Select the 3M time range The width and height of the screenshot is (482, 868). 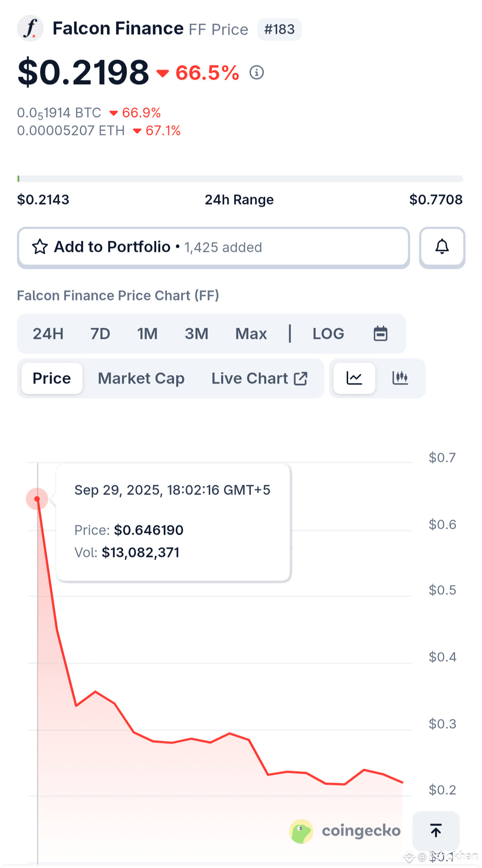pyautogui.click(x=196, y=334)
